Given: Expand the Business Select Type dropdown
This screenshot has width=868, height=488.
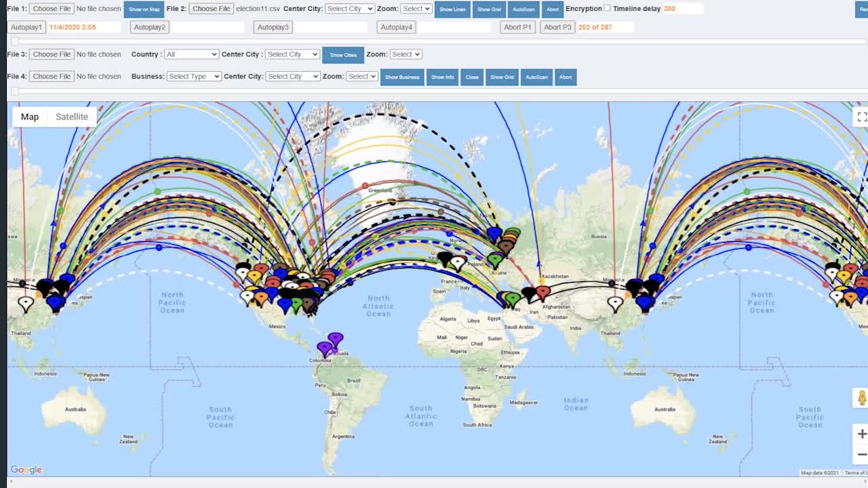Looking at the screenshot, I should point(194,76).
